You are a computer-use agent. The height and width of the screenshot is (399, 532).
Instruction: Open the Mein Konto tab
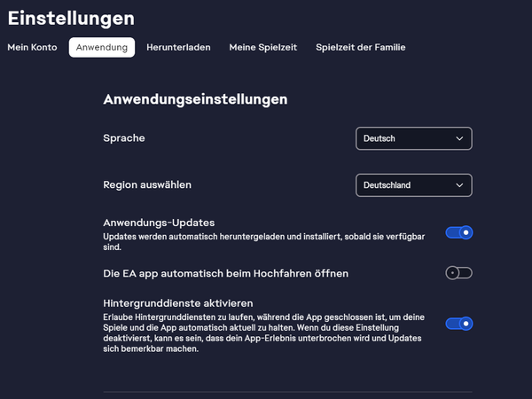(32, 47)
